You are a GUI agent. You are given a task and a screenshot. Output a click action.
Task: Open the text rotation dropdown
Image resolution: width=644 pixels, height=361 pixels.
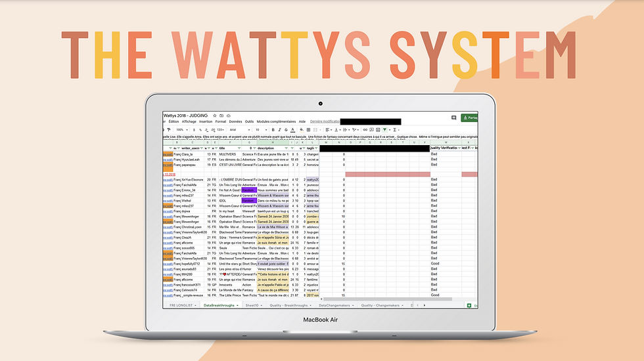[x=356, y=130]
